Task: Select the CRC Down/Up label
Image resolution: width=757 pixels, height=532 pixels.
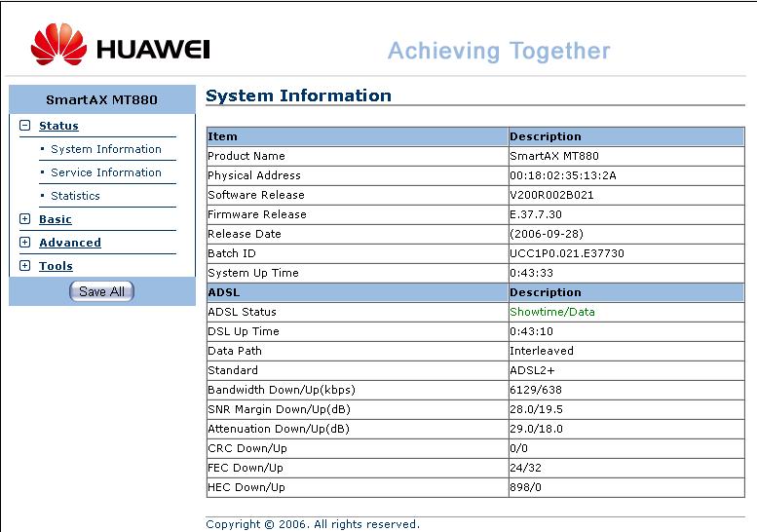Action: click(247, 448)
